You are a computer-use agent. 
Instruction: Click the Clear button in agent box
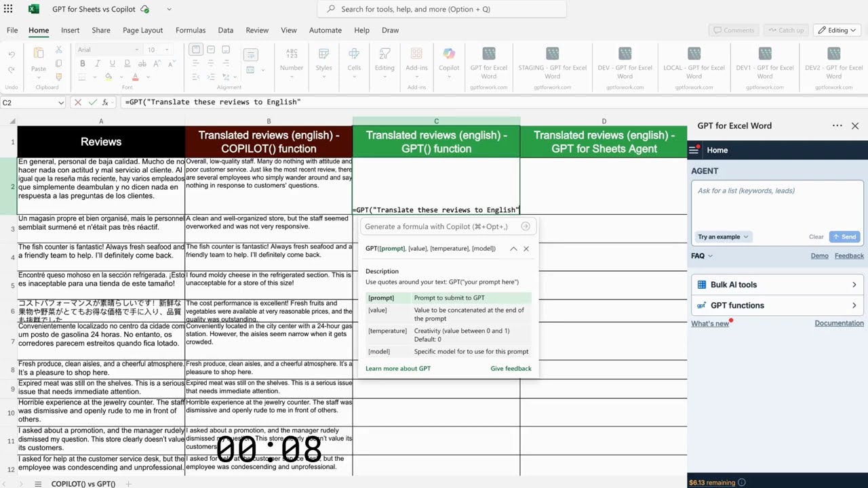(x=816, y=237)
